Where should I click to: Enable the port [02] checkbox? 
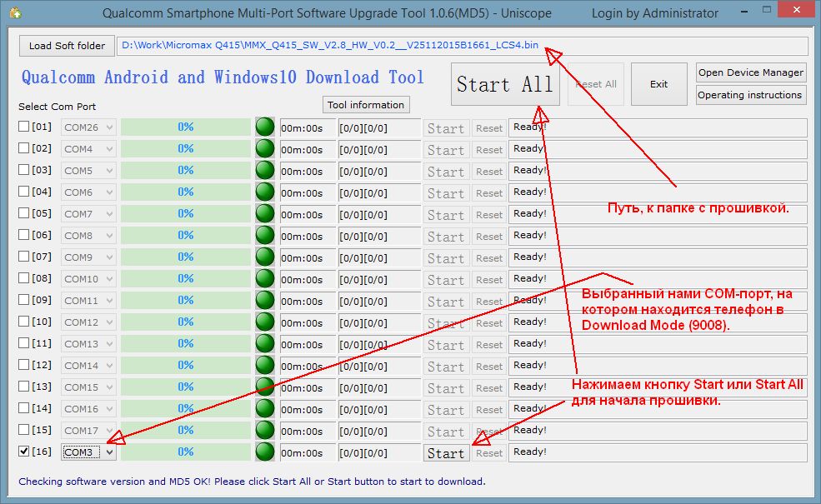[x=23, y=148]
